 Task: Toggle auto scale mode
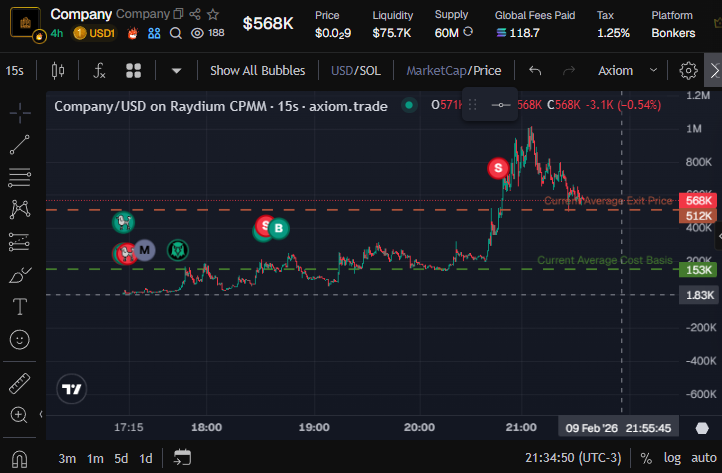coord(704,458)
